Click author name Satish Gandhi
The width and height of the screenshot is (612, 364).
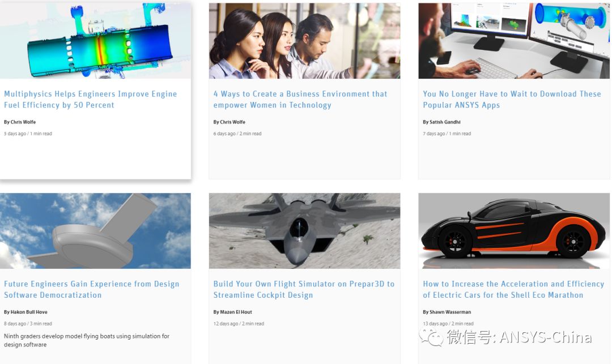tap(445, 122)
